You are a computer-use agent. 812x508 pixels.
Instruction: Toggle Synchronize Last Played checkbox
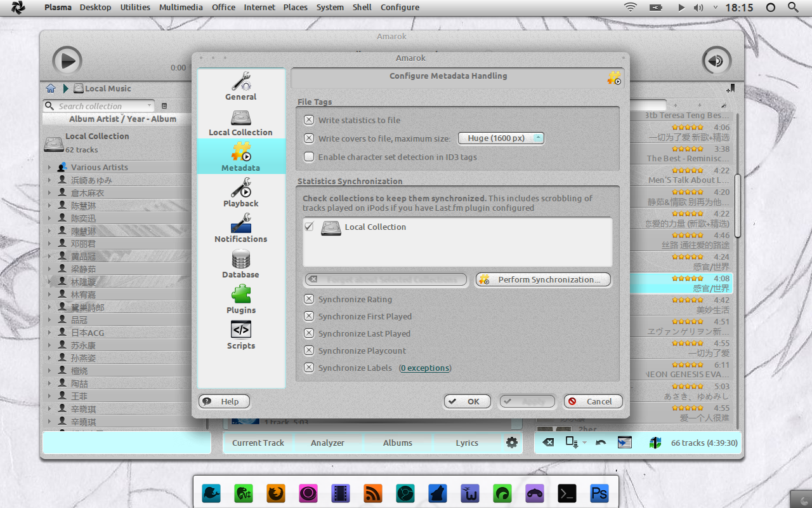pos(309,333)
